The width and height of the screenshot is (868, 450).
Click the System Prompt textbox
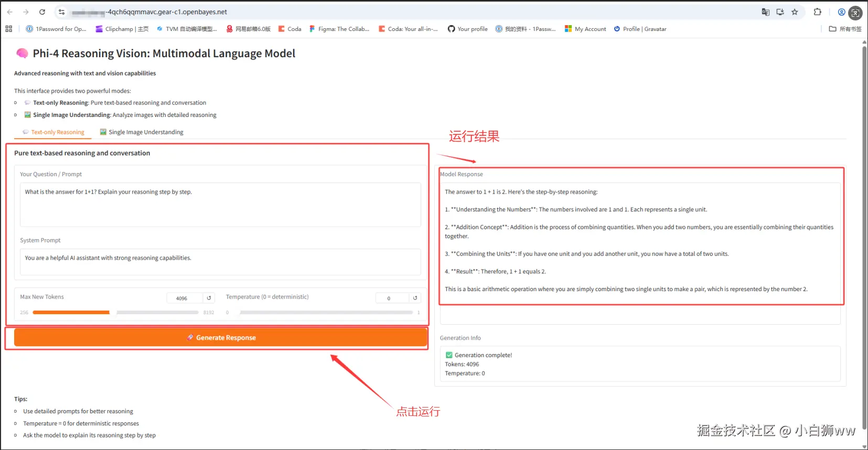click(220, 262)
